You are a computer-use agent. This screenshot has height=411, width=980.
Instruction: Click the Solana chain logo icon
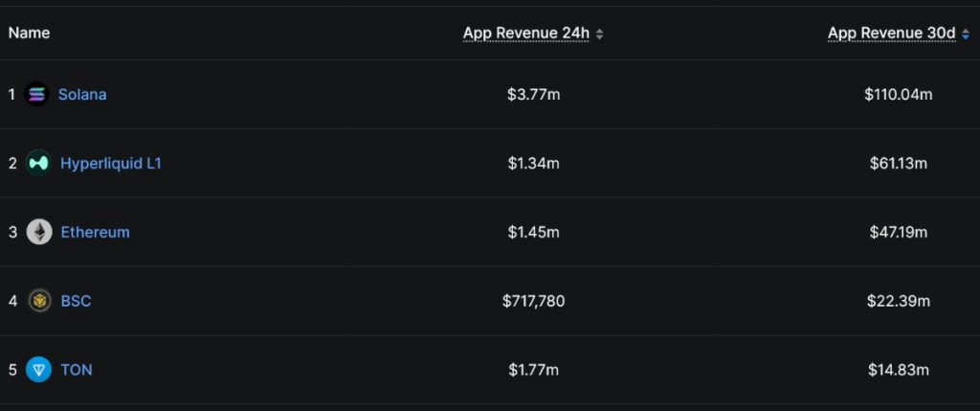click(37, 94)
